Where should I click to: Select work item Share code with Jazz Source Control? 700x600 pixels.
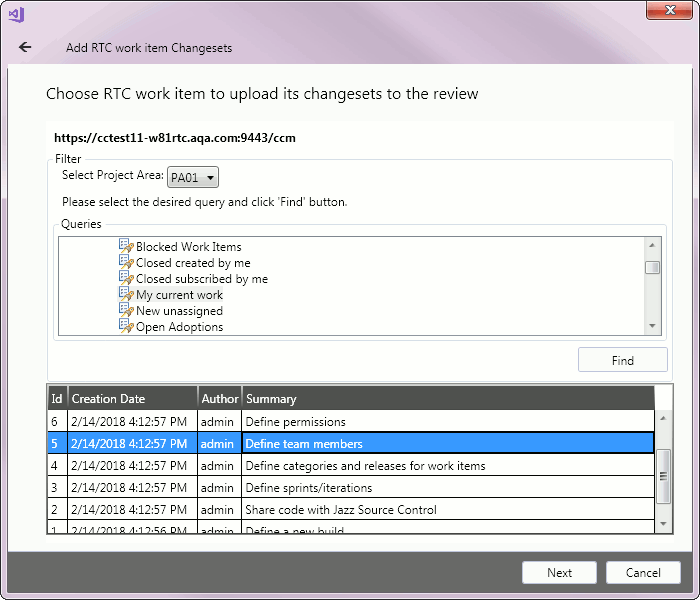coord(350,510)
